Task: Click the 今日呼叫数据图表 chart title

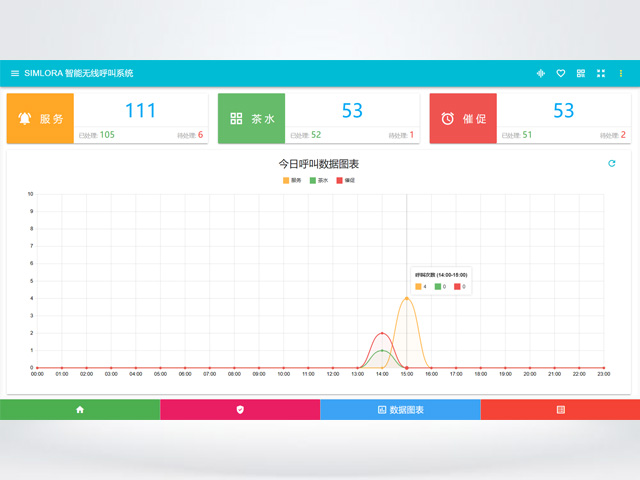Action: (319, 164)
